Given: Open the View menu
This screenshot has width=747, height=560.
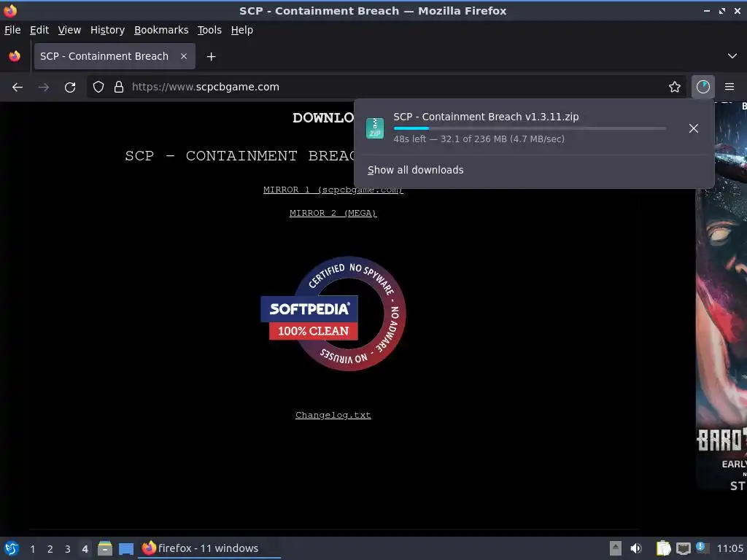Looking at the screenshot, I should [x=69, y=30].
